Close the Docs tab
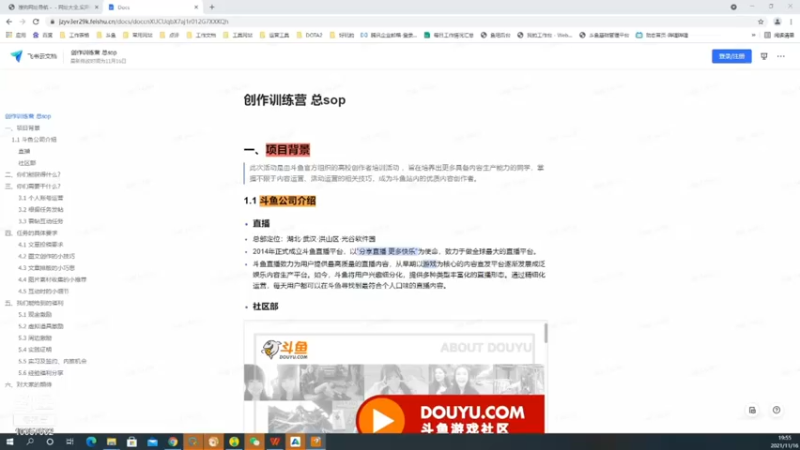Image resolution: width=800 pixels, height=450 pixels. coord(196,7)
